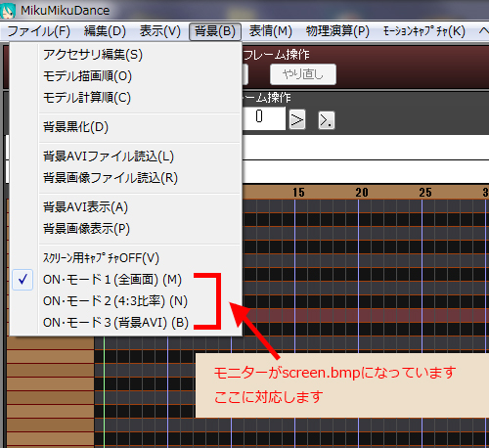
Task: Close the 背景(B) menu in menu bar
Action: (215, 31)
